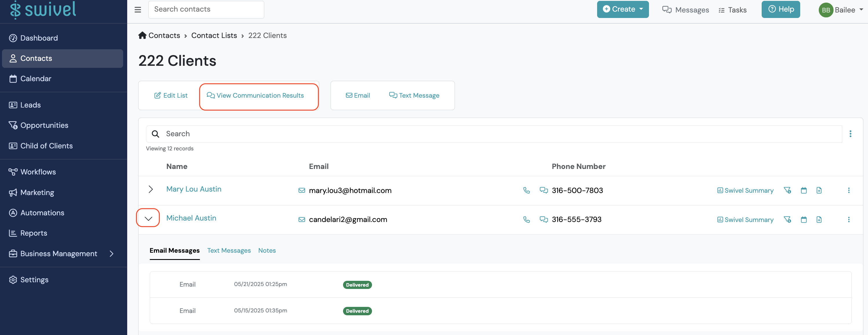Click the Help button
This screenshot has height=335, width=868.
(x=781, y=10)
